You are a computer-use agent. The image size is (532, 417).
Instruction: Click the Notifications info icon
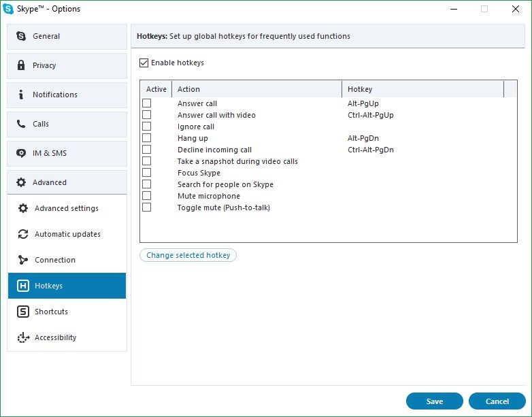21,95
